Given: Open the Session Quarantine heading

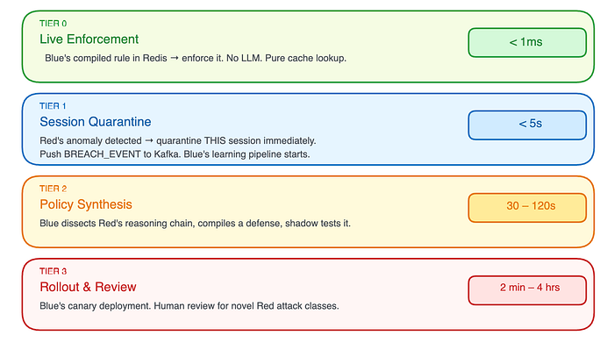Looking at the screenshot, I should [x=95, y=122].
